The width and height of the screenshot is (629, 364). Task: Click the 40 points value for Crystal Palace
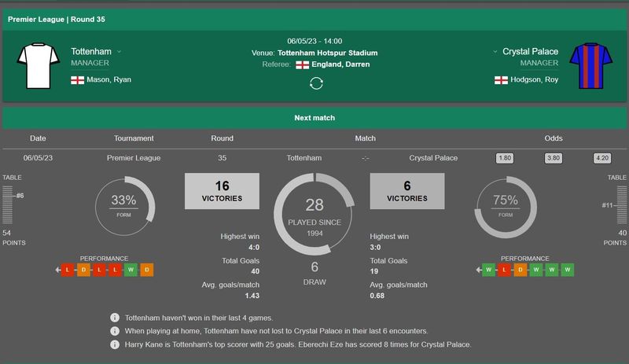[x=622, y=233]
